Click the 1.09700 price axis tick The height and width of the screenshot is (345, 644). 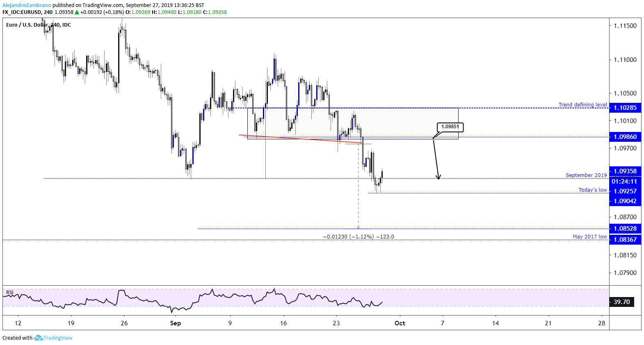coord(625,148)
